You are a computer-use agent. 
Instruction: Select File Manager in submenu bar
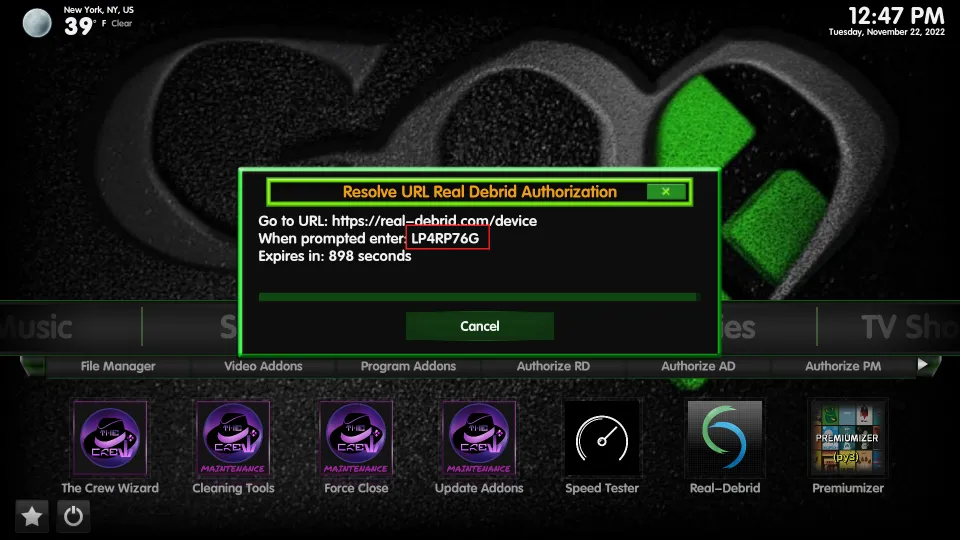pyautogui.click(x=118, y=366)
